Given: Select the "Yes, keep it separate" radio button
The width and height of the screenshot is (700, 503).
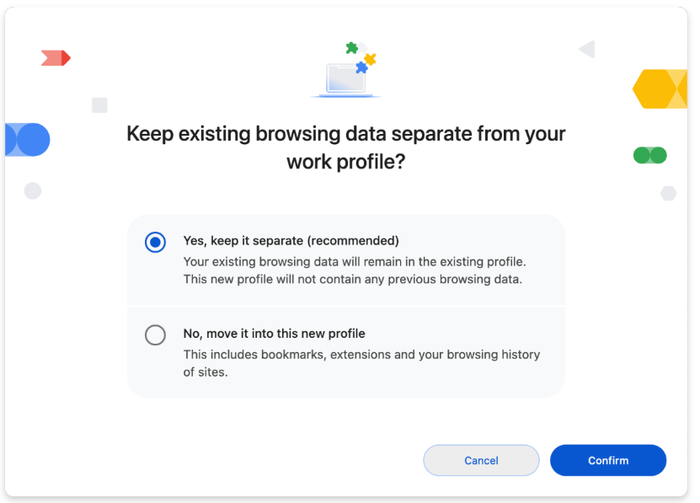Looking at the screenshot, I should (x=155, y=242).
